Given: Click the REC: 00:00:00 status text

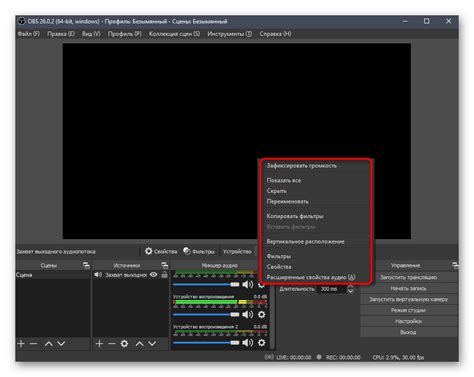Looking at the screenshot, I should point(343,357).
